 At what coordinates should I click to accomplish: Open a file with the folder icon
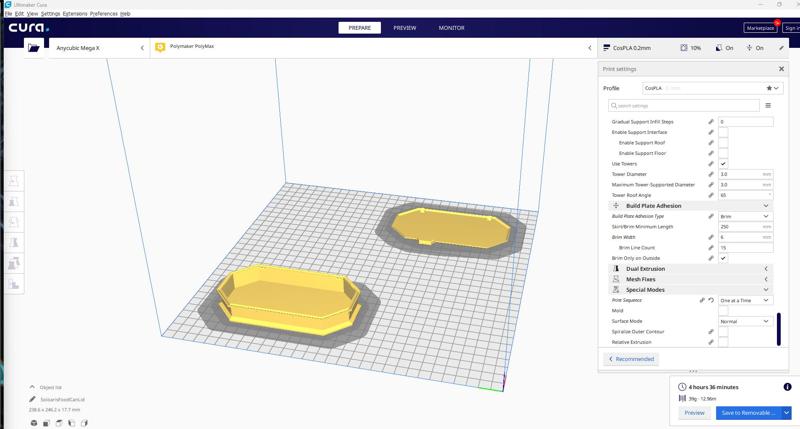pyautogui.click(x=34, y=48)
